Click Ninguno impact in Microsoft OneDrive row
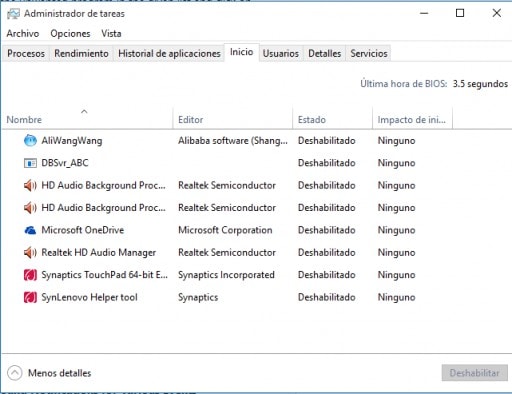 396,230
